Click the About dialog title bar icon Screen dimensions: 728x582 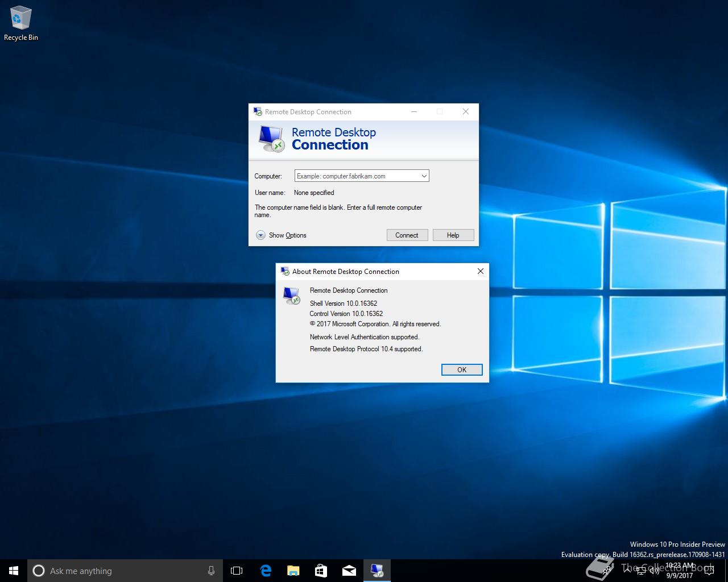click(x=285, y=271)
